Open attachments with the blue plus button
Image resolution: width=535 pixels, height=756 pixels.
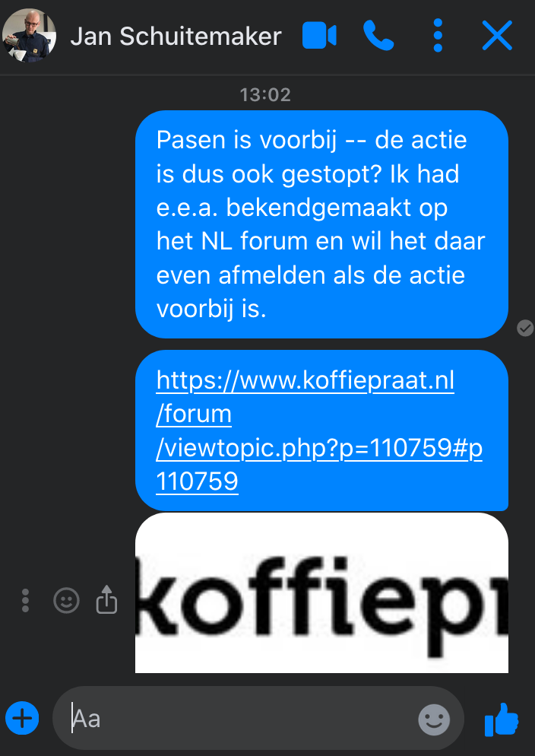pyautogui.click(x=22, y=719)
